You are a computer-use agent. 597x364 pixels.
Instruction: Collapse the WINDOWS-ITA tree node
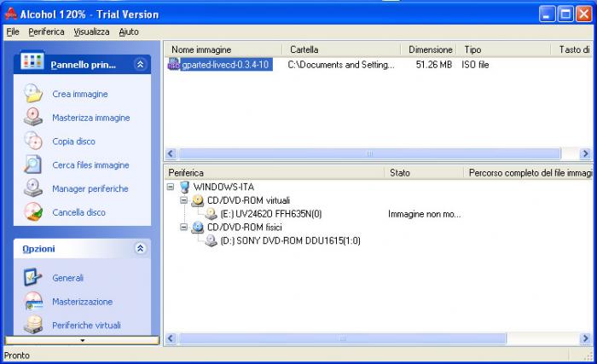(x=171, y=187)
